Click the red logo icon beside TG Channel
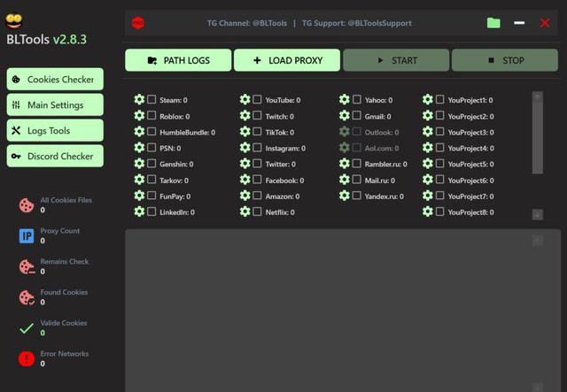Viewport: 567px width, 392px height. click(137, 22)
